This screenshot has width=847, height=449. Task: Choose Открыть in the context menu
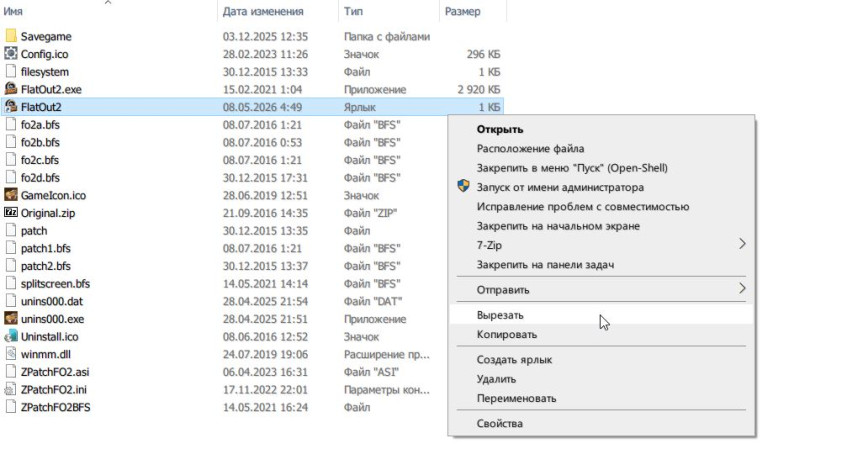[500, 130]
